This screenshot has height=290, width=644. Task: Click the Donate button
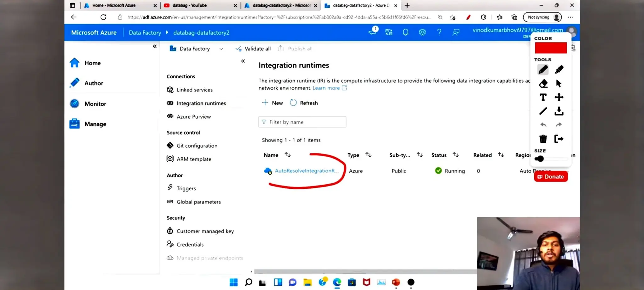click(551, 176)
